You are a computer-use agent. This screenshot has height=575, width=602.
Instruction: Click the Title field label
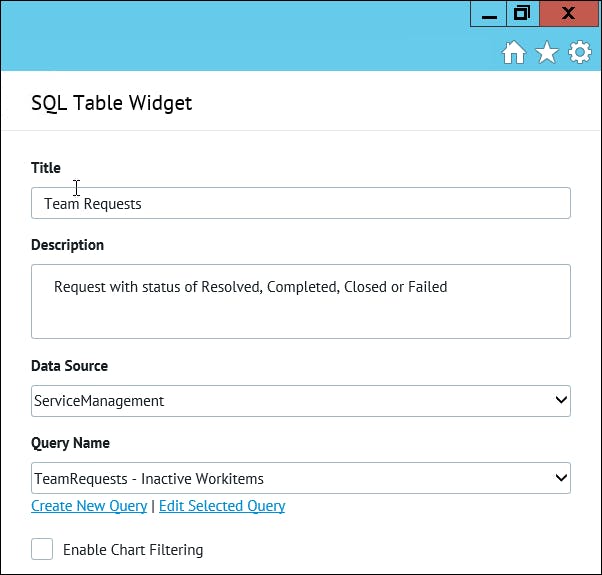tap(46, 168)
